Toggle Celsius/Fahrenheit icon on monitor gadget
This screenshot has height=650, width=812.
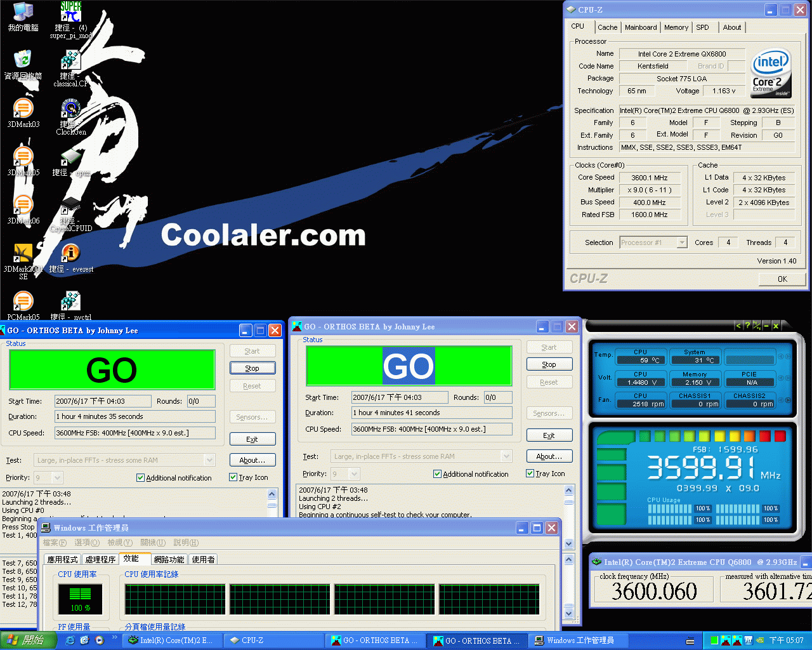pos(756,326)
